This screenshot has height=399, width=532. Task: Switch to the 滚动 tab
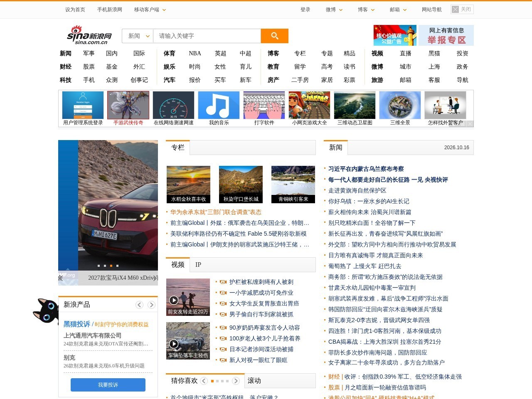[254, 381]
